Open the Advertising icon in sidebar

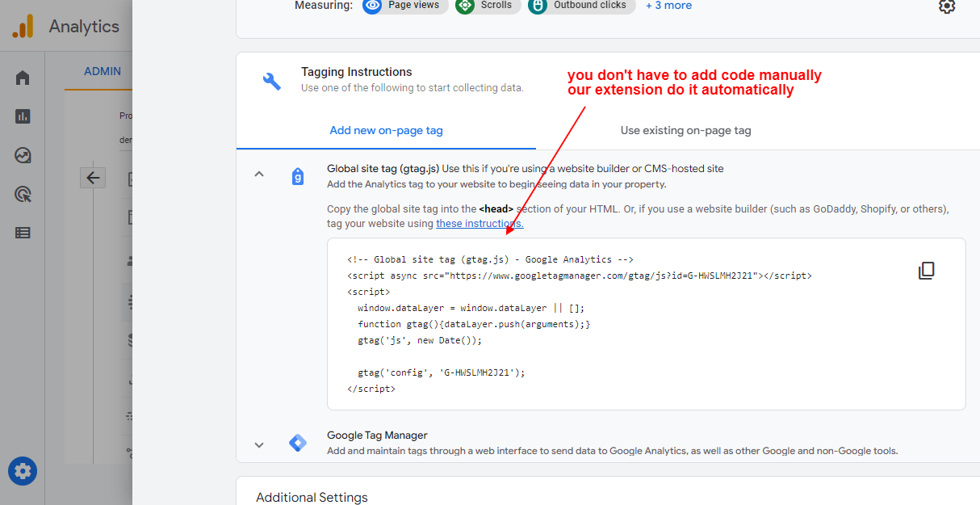23,194
